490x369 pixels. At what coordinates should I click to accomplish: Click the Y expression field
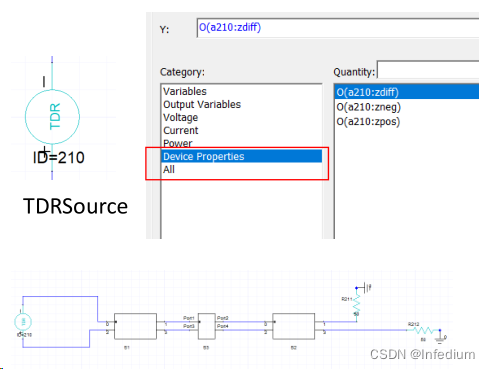click(338, 28)
